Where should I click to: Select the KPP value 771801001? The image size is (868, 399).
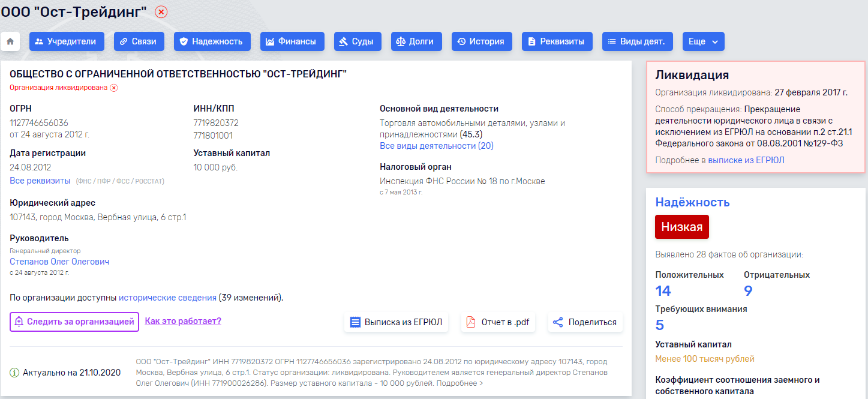(x=213, y=136)
